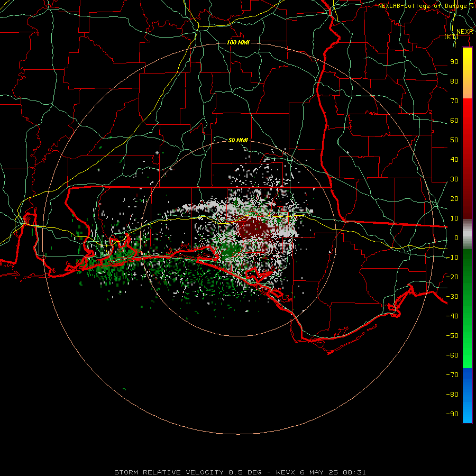Click the -20 value on velocity scale
Screen dimensions: 476x476
[x=452, y=277]
